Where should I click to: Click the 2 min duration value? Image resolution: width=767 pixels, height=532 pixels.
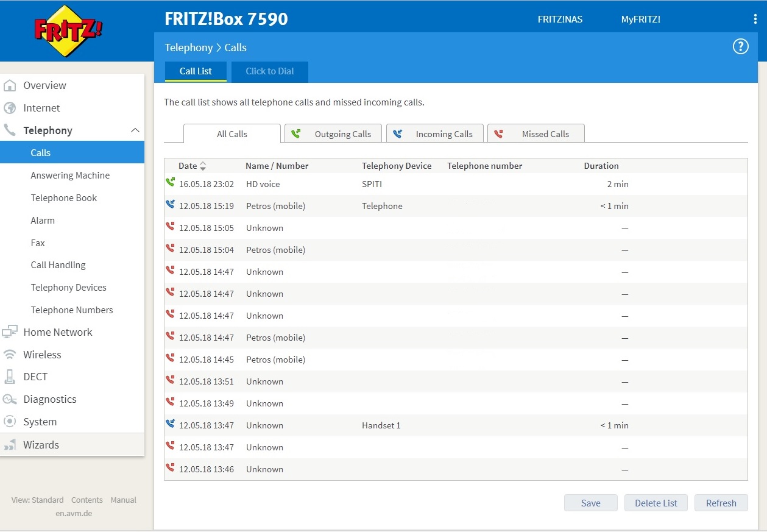pos(618,184)
